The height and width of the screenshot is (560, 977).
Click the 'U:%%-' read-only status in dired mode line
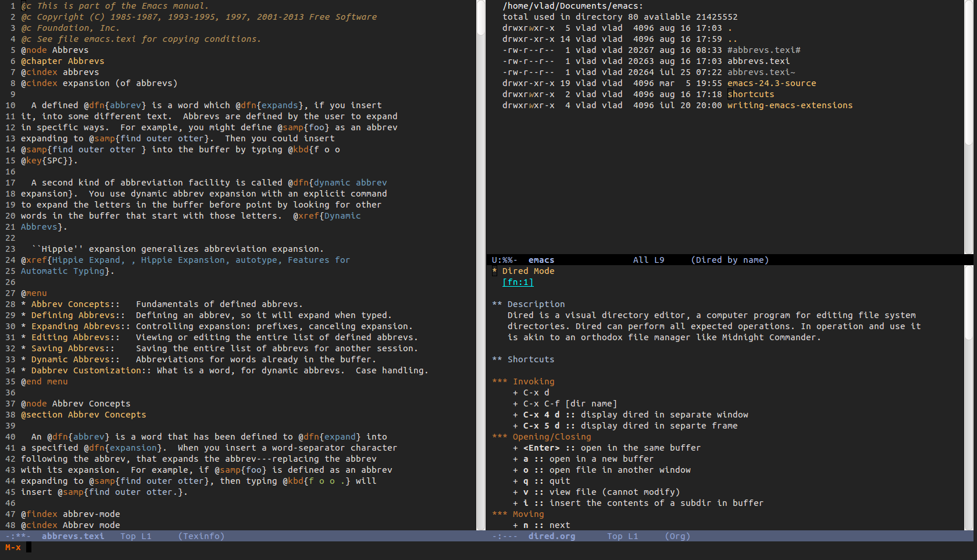[504, 260]
